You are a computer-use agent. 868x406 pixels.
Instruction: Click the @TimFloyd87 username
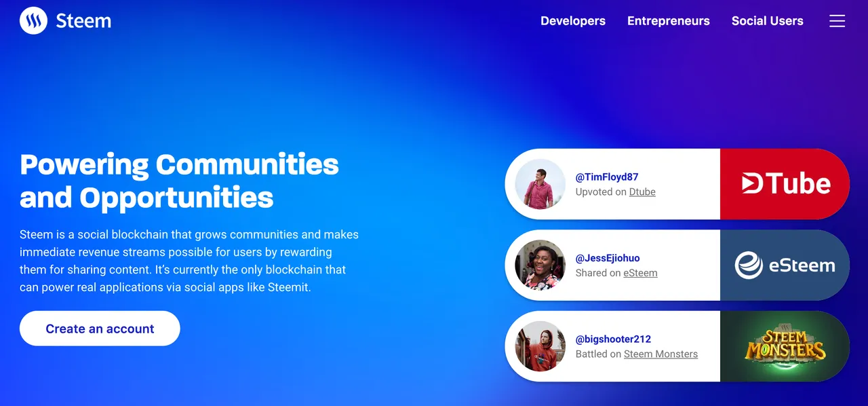(607, 177)
